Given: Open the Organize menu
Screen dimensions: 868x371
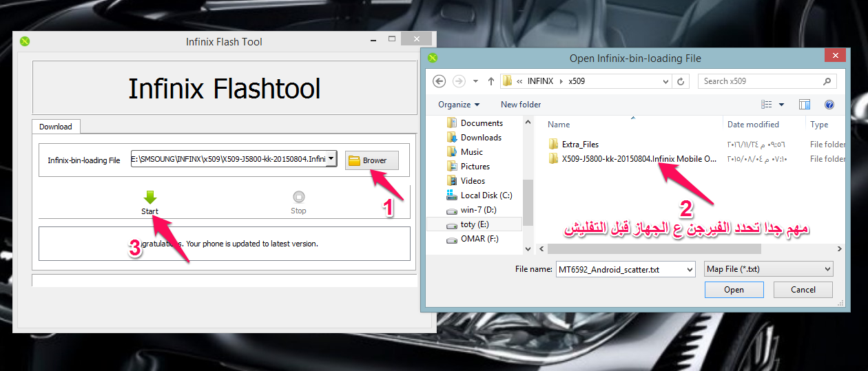Looking at the screenshot, I should click(459, 105).
